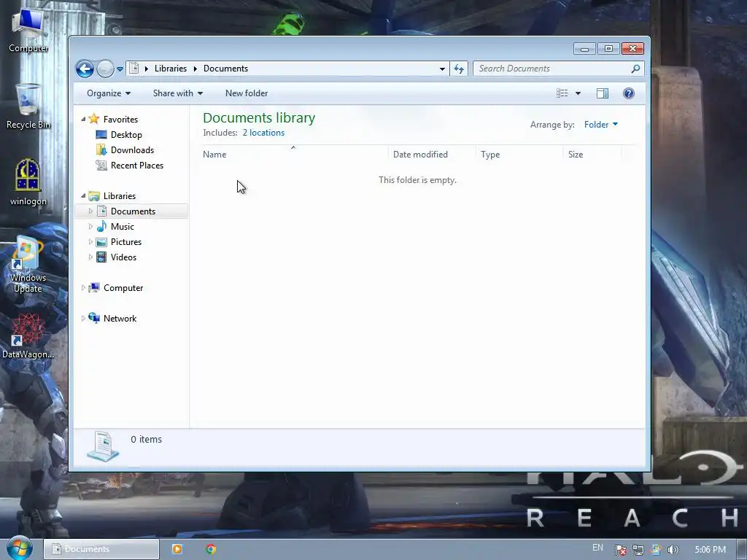747x560 pixels.
Task: Select the Documents library in sidebar
Action: click(x=133, y=211)
